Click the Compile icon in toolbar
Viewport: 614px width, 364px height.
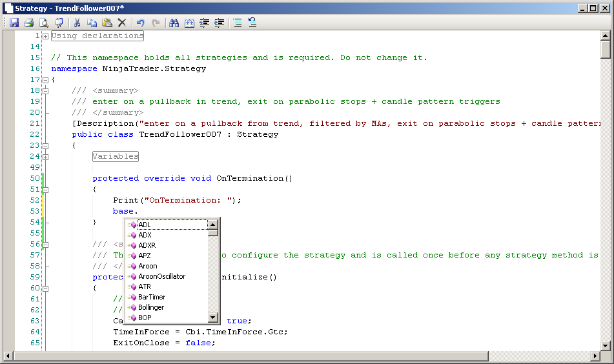click(x=59, y=23)
